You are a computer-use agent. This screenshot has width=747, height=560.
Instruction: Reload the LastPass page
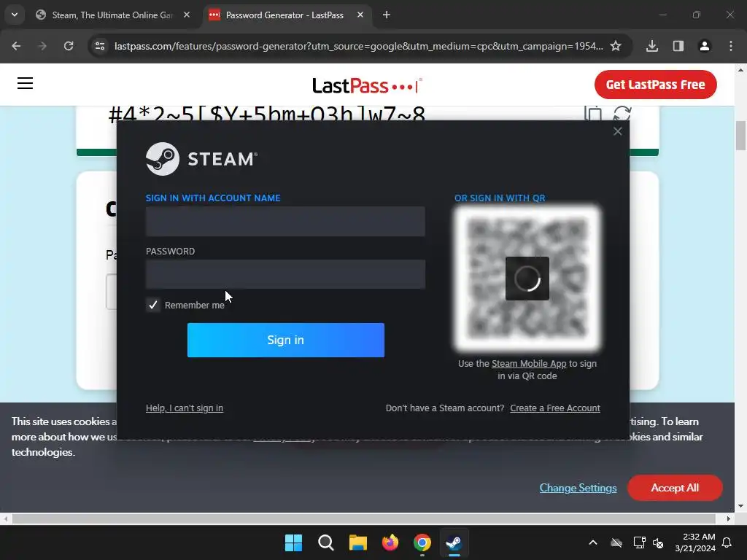[69, 46]
